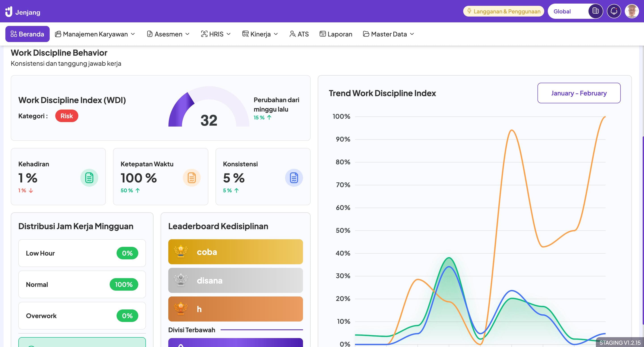Expand the Asesmen dropdown menu
This screenshot has height=347, width=644.
(x=168, y=34)
